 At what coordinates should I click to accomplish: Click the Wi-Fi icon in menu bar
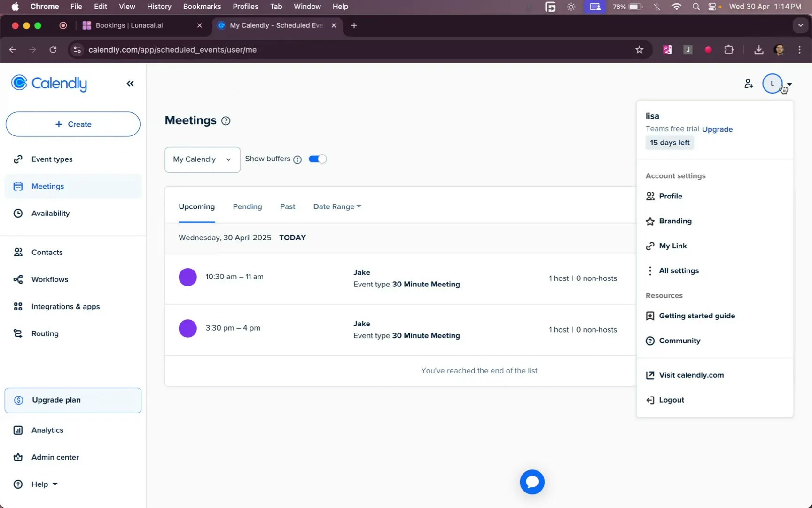coord(677,7)
